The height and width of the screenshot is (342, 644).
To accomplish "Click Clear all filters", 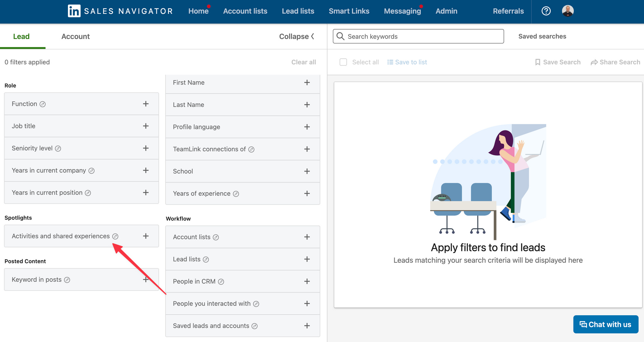I will (304, 62).
